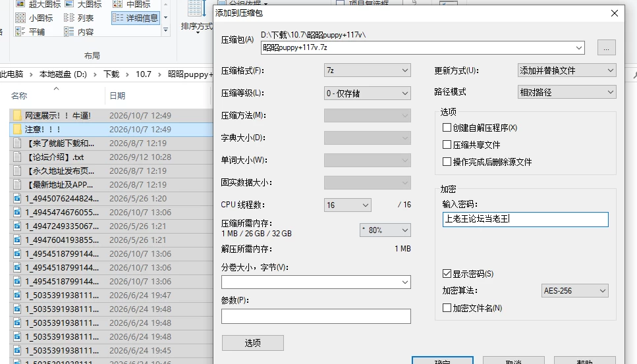Screen dimensions: 637x364
Task: Click the 输入密码 password field
Action: pyautogui.click(x=525, y=219)
